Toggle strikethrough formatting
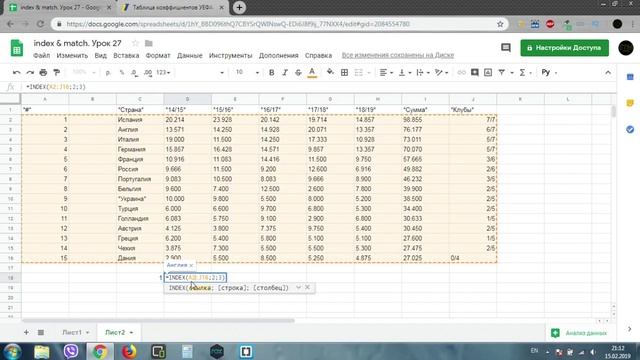The height and width of the screenshot is (360, 640). click(298, 73)
